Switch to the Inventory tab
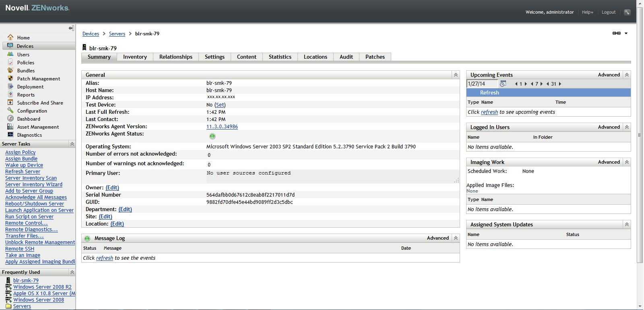This screenshot has width=644, height=310. tap(135, 57)
